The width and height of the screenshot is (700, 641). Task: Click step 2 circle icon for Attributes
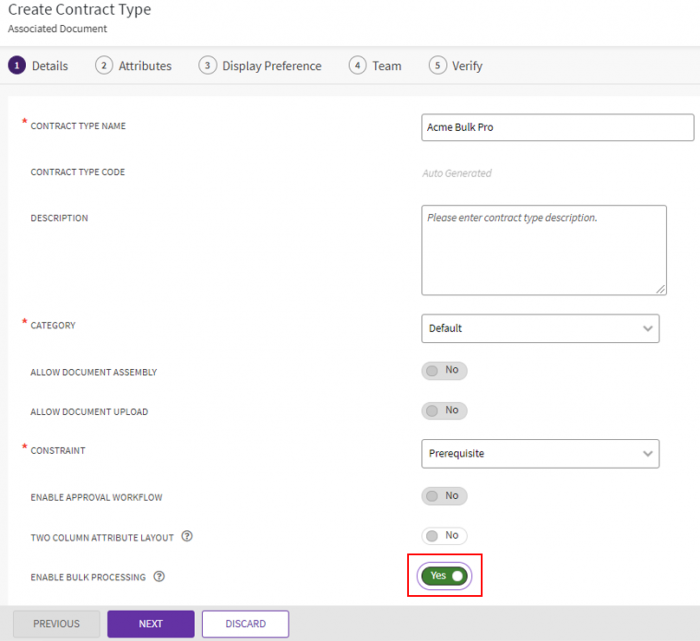pyautogui.click(x=104, y=66)
